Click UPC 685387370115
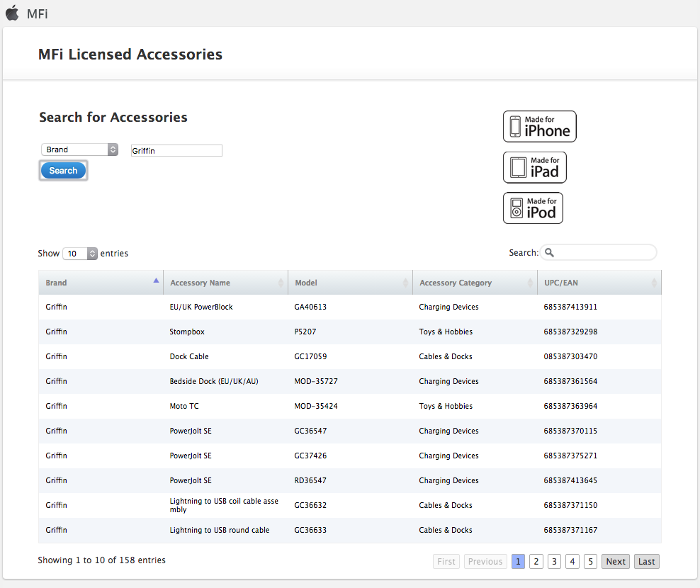This screenshot has width=700, height=588. point(570,431)
